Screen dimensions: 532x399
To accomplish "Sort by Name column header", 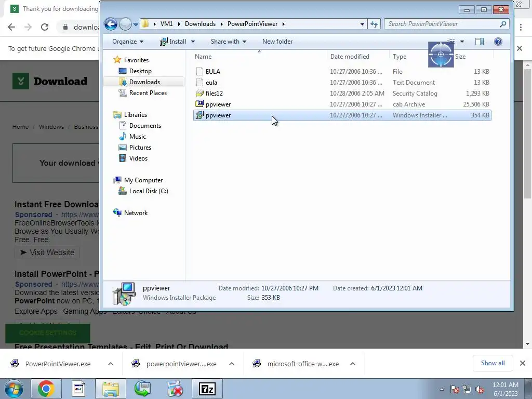I will [203, 57].
